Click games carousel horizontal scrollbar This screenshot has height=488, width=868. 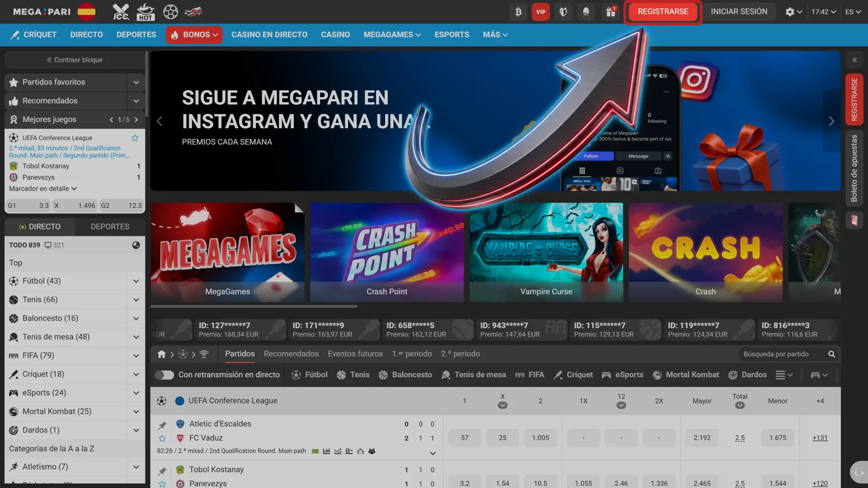click(254, 306)
